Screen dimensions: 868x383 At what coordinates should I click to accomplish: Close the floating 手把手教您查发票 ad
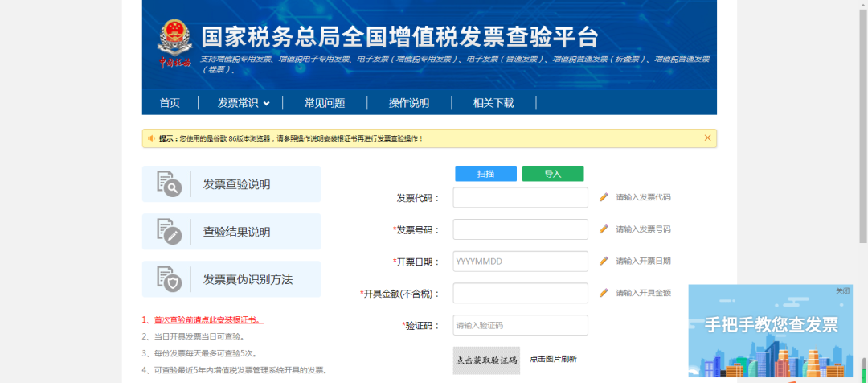coord(842,291)
